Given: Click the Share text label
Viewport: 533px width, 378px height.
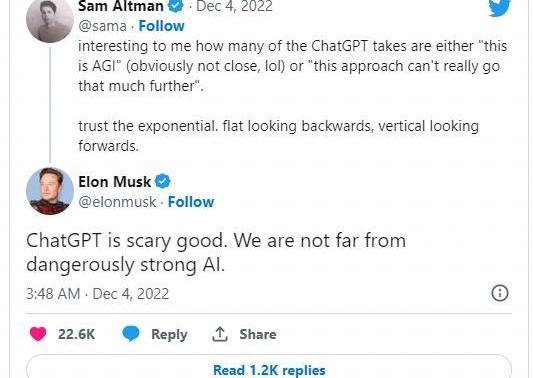Looking at the screenshot, I should tap(258, 334).
